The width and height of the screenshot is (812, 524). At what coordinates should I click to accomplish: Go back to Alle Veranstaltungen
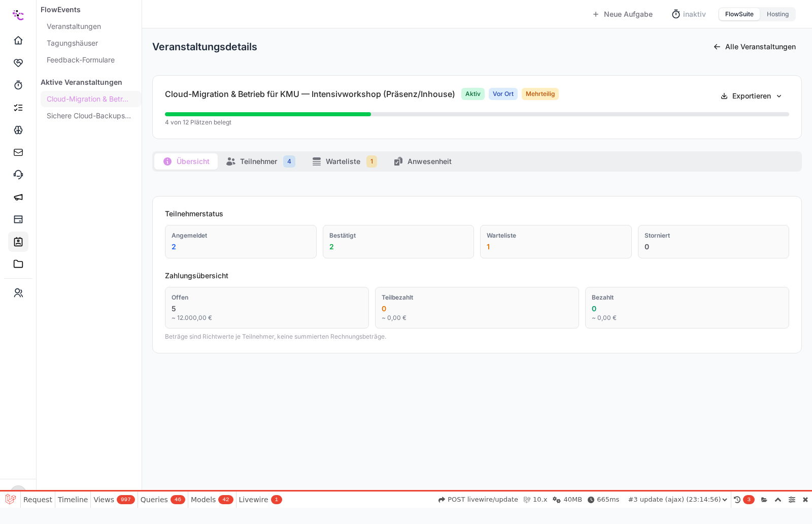point(754,47)
